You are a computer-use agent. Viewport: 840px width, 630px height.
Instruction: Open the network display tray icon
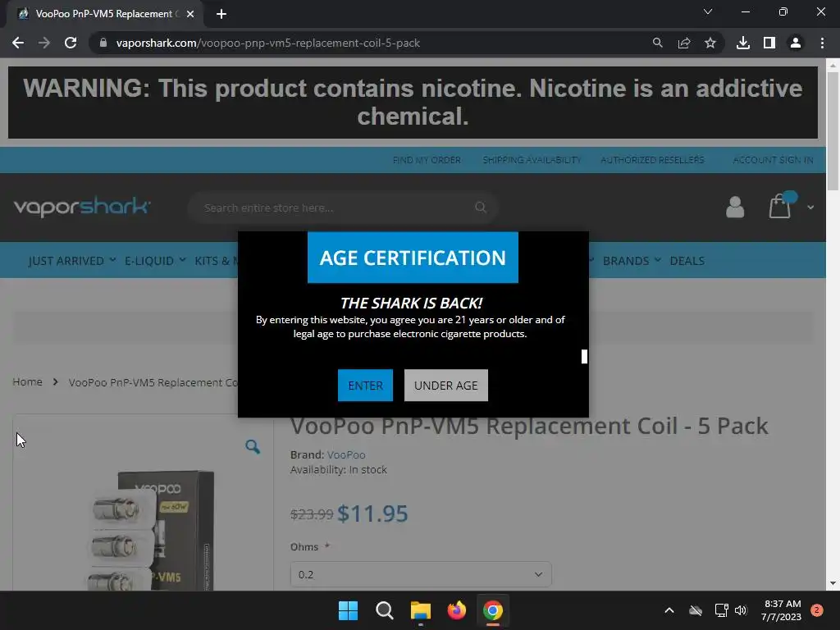[x=721, y=610]
